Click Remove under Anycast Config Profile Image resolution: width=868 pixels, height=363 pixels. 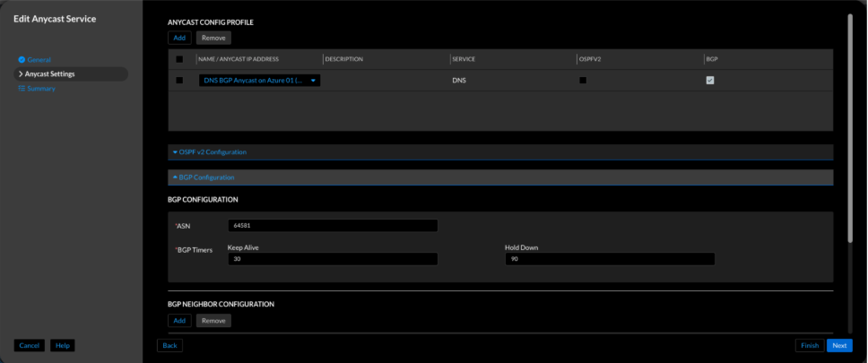point(213,38)
